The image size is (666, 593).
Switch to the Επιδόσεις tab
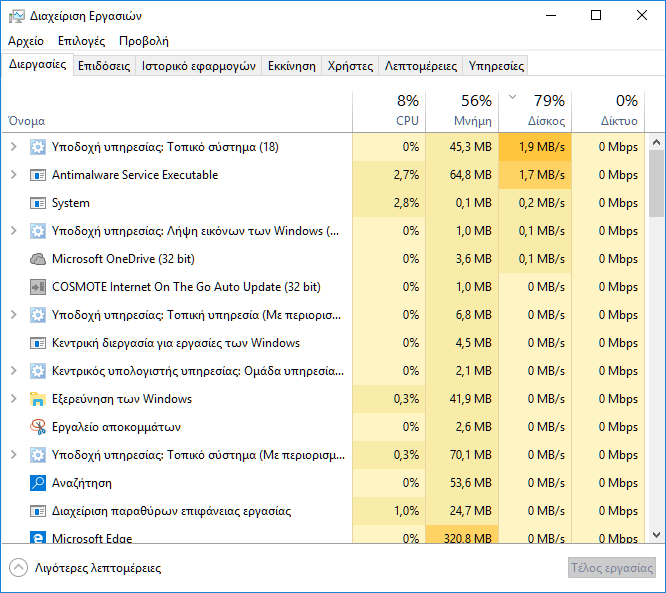point(104,66)
